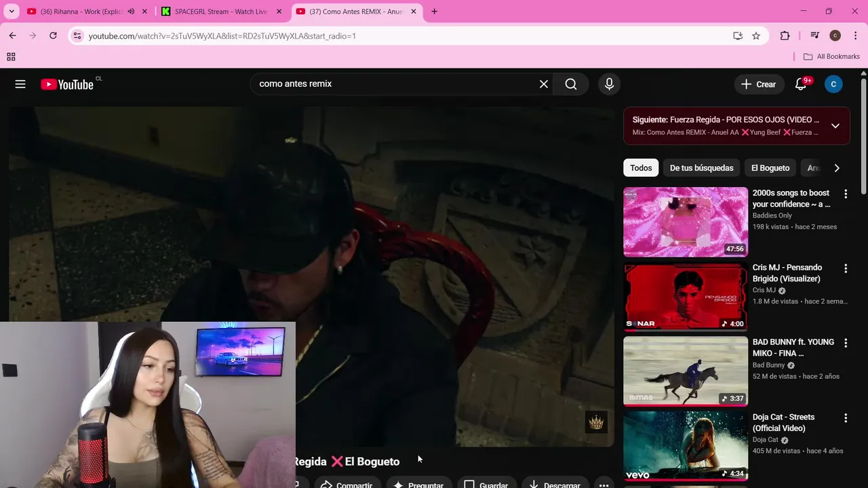Screen dimensions: 868x488
Task: Open the YouTube hamburger guide menu
Action: pyautogui.click(x=20, y=84)
